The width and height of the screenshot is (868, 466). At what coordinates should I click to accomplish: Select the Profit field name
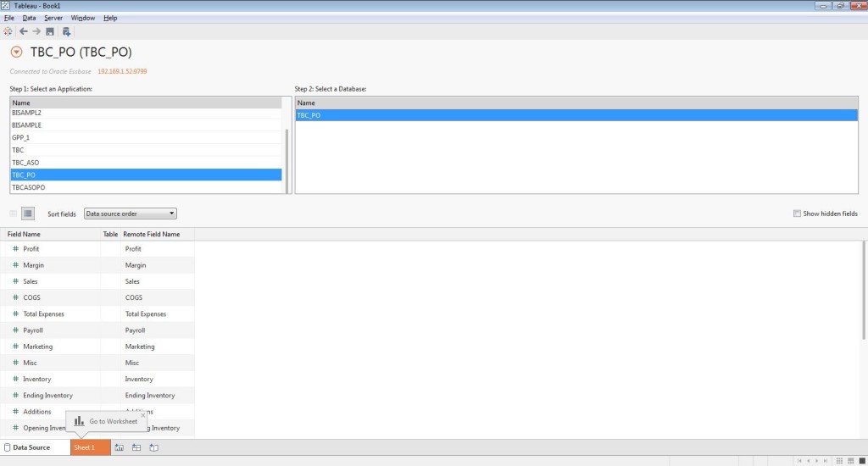tap(31, 249)
